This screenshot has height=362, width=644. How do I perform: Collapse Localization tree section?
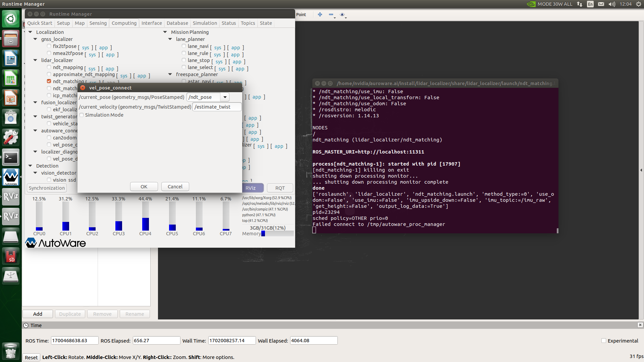click(x=30, y=32)
